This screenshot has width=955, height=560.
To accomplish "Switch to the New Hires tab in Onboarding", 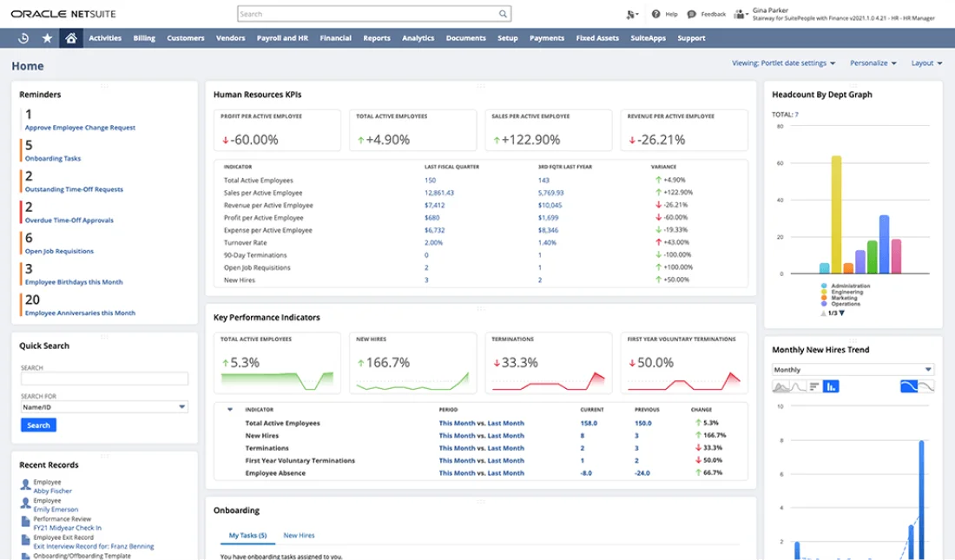I will point(299,536).
